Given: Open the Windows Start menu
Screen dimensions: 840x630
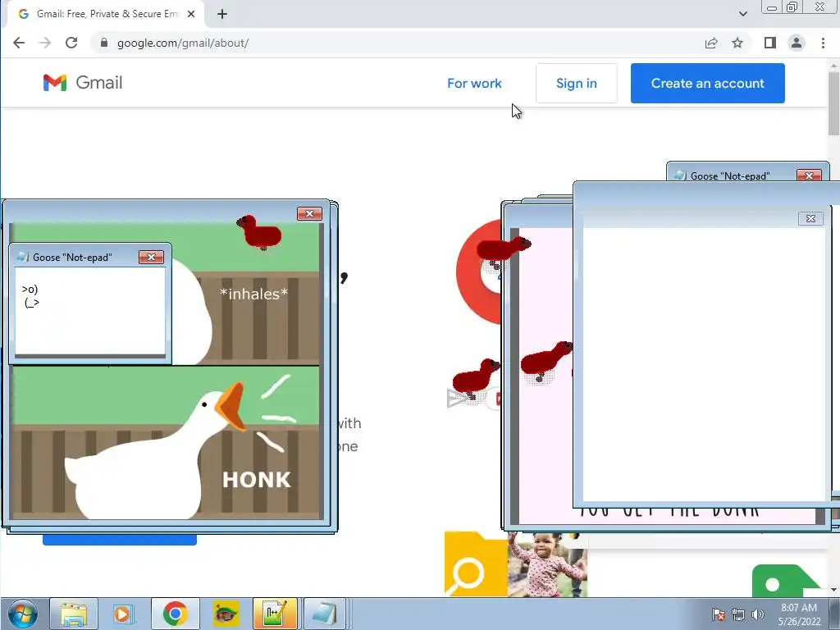Looking at the screenshot, I should 22,614.
